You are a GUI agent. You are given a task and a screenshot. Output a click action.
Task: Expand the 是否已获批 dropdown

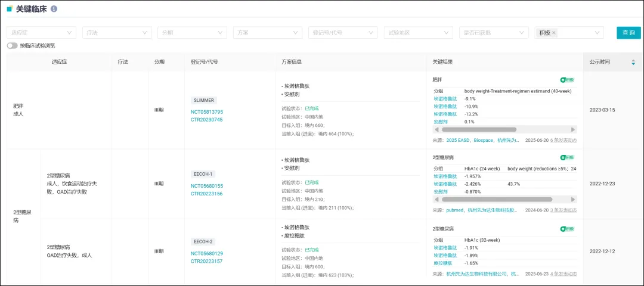coord(494,33)
